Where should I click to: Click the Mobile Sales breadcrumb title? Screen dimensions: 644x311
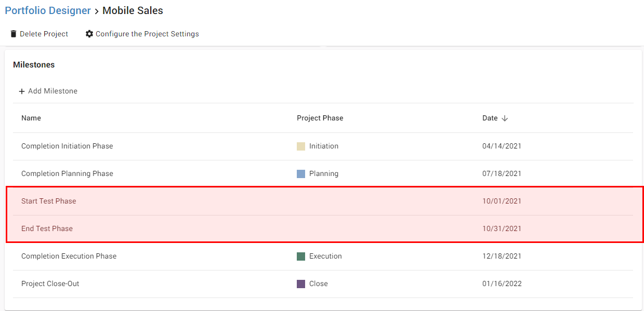coord(133,10)
